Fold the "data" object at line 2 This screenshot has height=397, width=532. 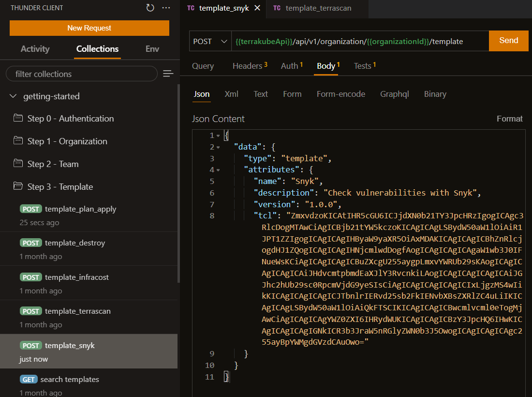218,147
